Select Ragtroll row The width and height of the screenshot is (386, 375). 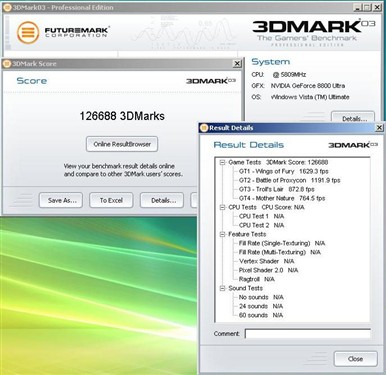tap(257, 279)
